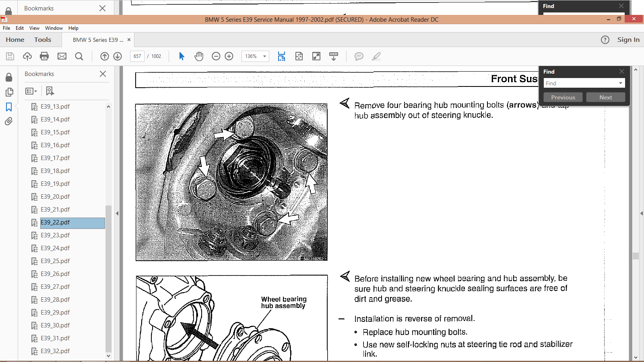The image size is (644, 362).
Task: Select bookmark E39_23.pdf
Action: click(55, 235)
